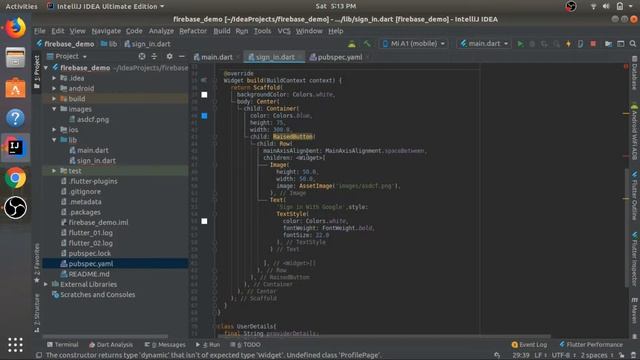Image resolution: width=640 pixels, height=360 pixels.
Task: Click the collapse all icon in Project panel
Action: tap(154, 56)
